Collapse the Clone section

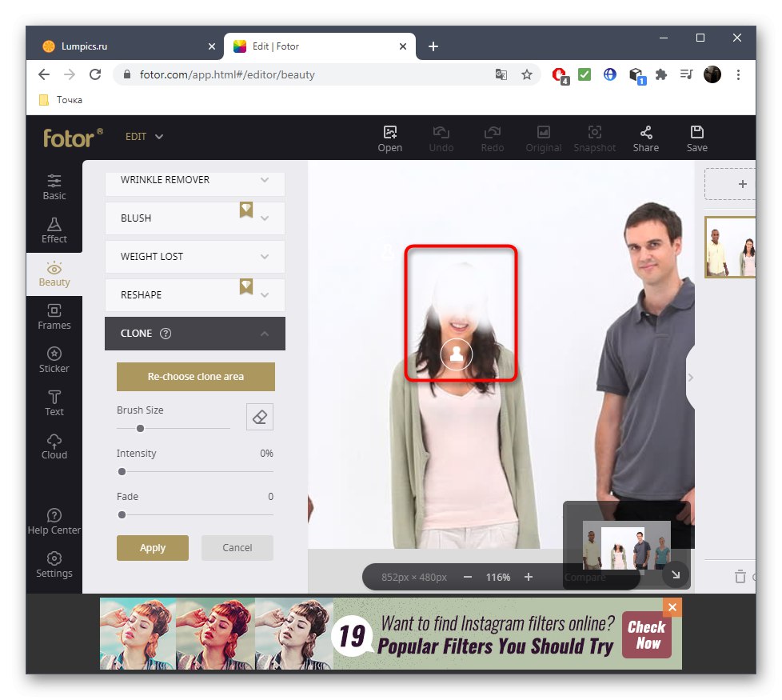(x=194, y=334)
